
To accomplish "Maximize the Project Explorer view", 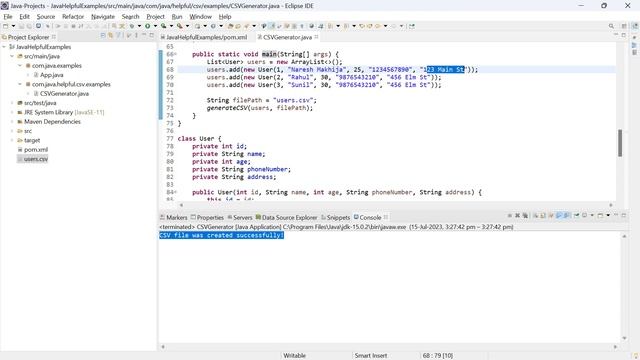I will pos(152,36).
